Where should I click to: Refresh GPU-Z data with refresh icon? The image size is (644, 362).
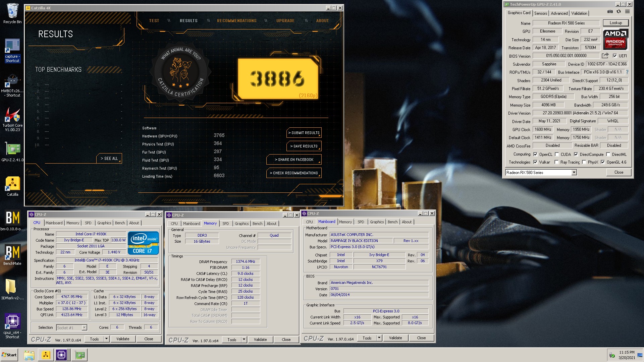[x=619, y=12]
